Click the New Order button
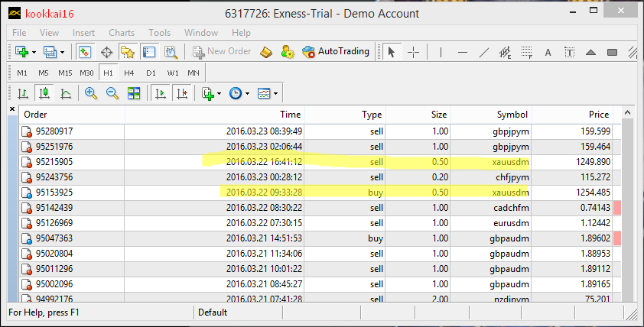644x327 pixels. (222, 52)
